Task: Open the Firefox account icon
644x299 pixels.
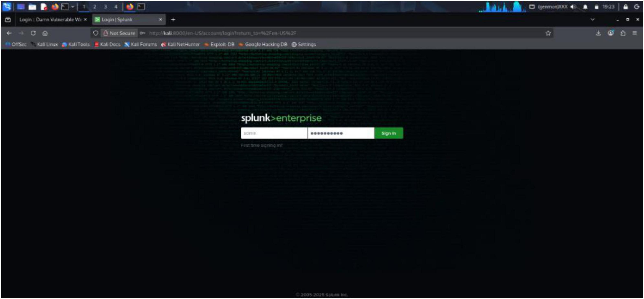Action: pos(611,33)
